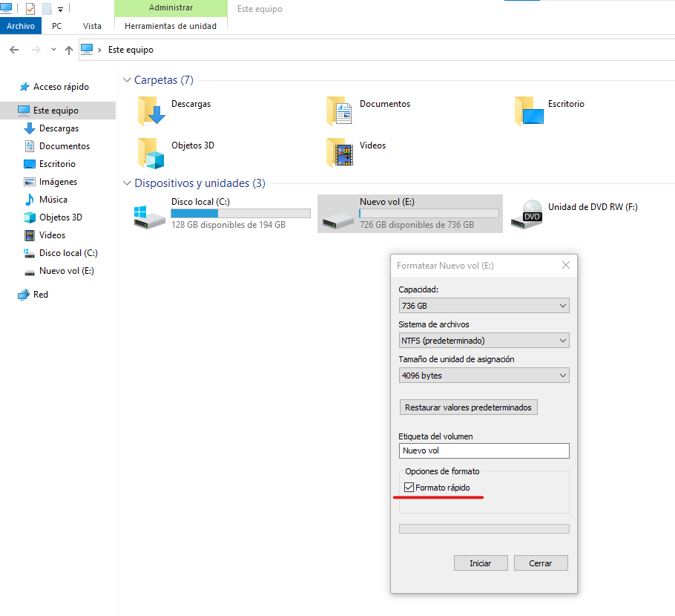
Task: Open the Sistema de archivos dropdown
Action: 484,341
